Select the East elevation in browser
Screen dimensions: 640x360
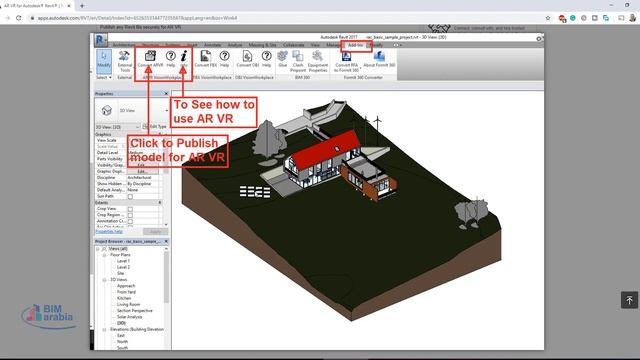[121, 336]
